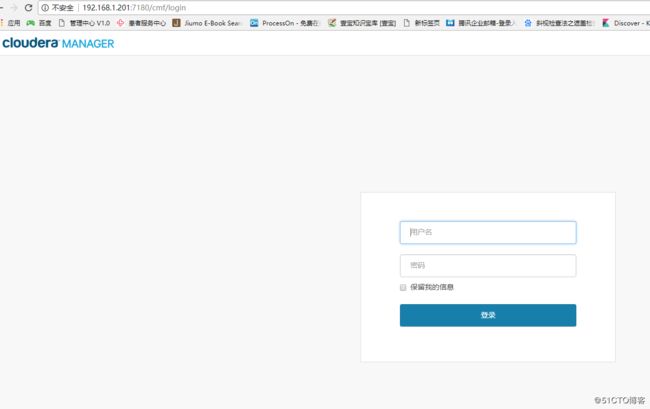Viewport: 650px width, 409px height.
Task: Tick the remember my information checkbox
Action: [x=403, y=287]
